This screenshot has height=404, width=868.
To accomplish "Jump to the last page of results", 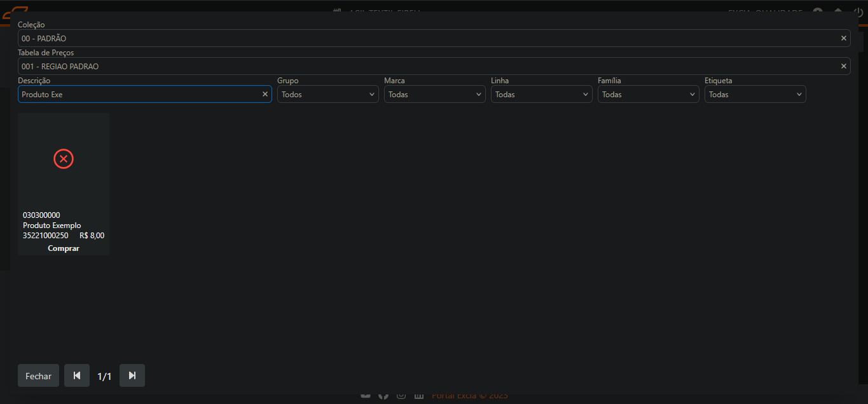I will (132, 376).
